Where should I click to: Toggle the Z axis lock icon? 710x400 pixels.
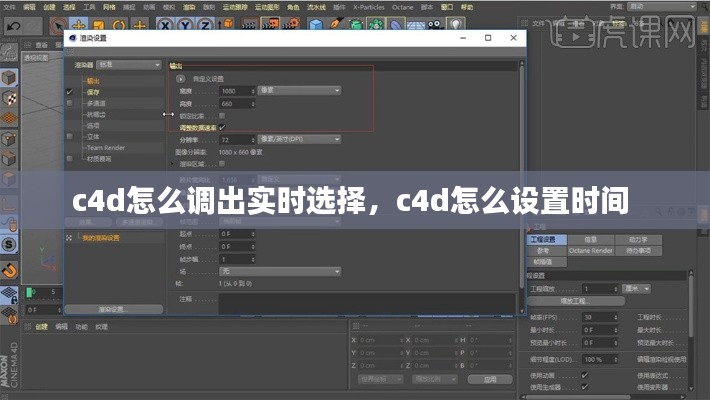(208, 23)
